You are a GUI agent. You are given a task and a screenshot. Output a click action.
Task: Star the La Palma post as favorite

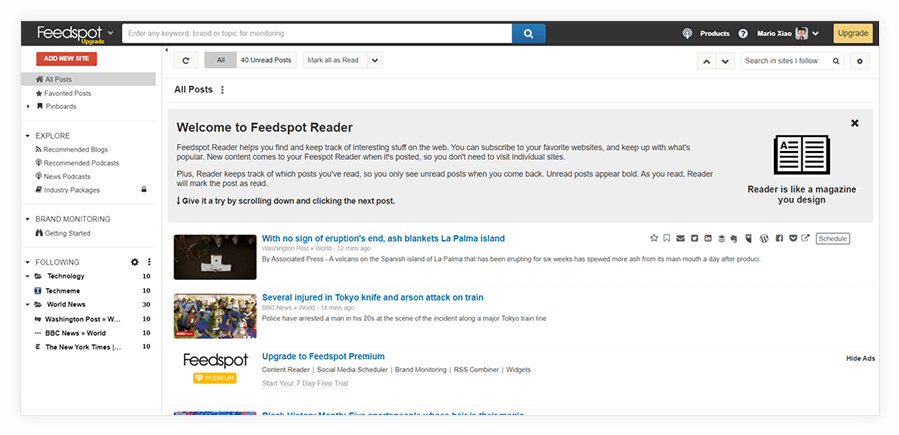click(x=654, y=238)
